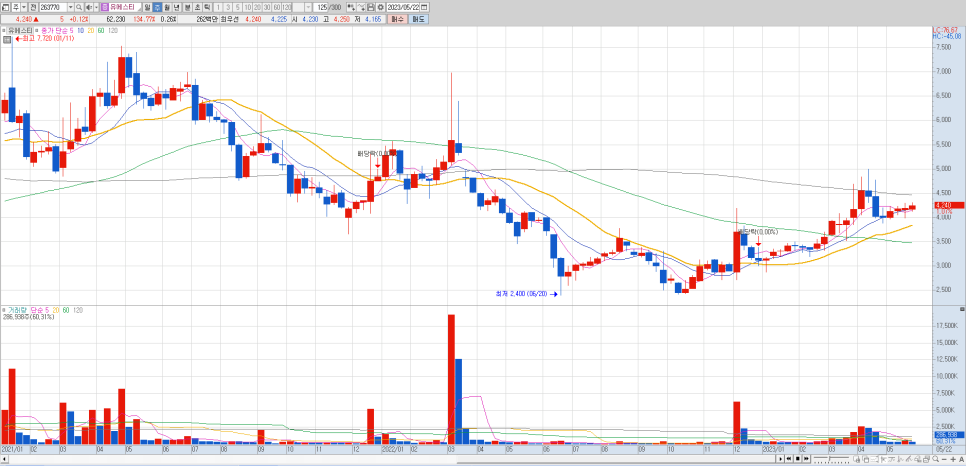Click the interval 3 button
This screenshot has width=966, height=466.
click(228, 7)
